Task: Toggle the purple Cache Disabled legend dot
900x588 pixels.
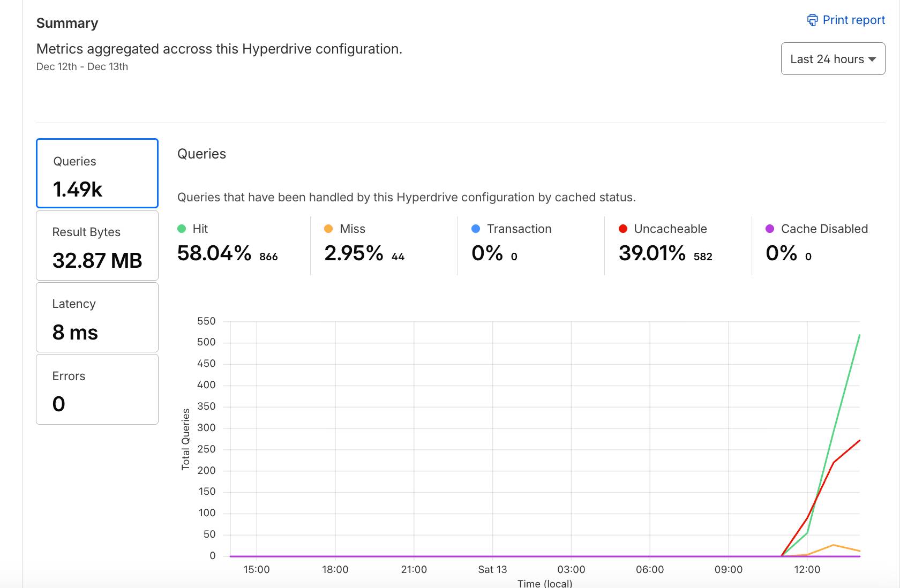Action: 770,229
